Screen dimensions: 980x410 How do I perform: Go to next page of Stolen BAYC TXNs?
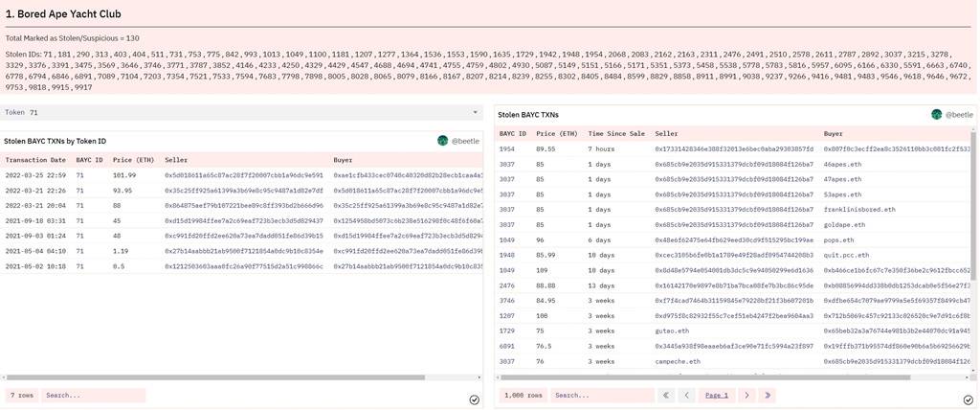[746, 395]
